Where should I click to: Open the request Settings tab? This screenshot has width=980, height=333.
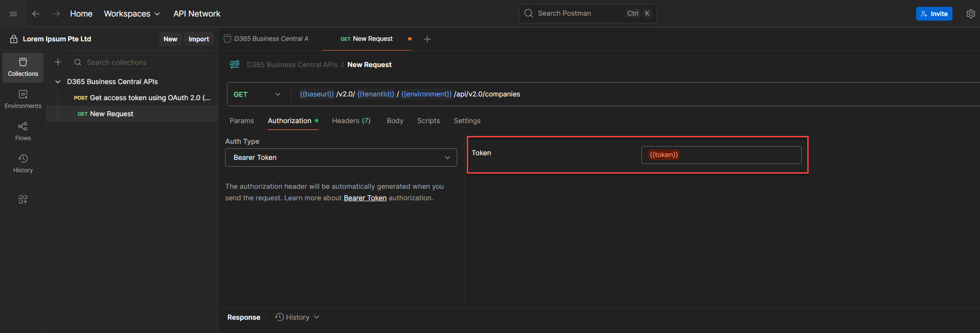click(467, 121)
